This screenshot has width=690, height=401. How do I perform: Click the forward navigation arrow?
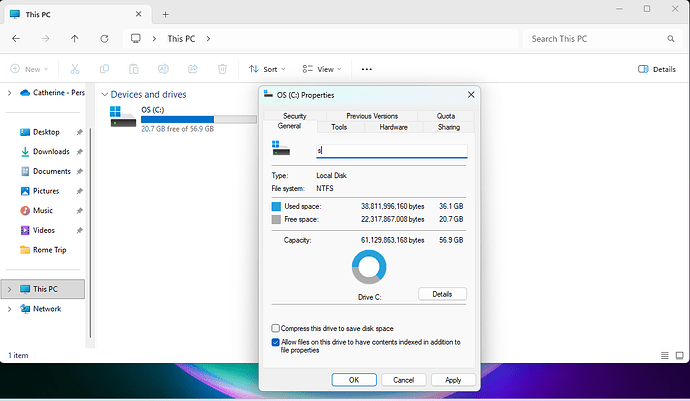click(x=45, y=39)
